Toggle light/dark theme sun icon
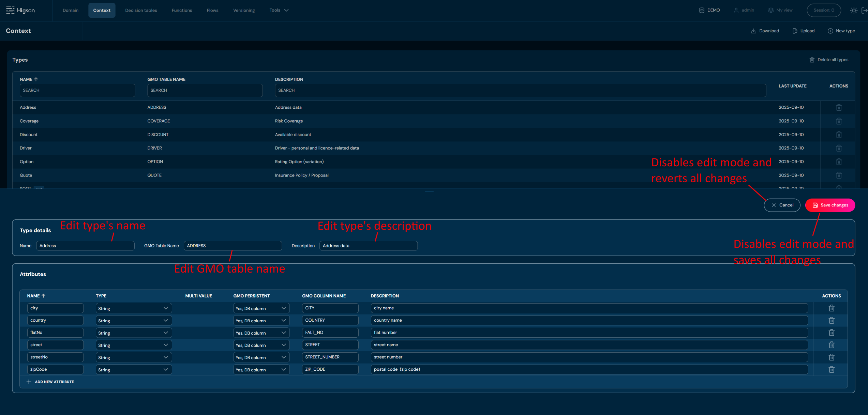 click(853, 10)
